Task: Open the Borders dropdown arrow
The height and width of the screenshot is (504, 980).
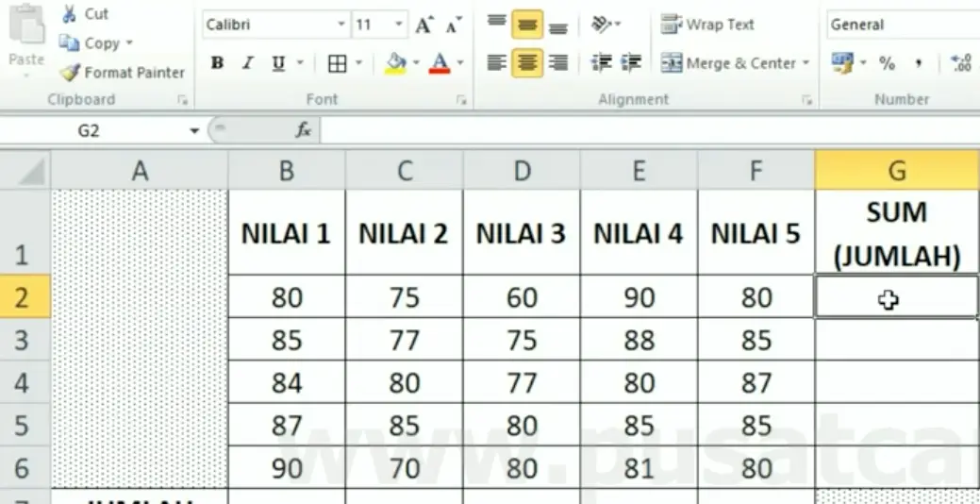Action: [358, 63]
